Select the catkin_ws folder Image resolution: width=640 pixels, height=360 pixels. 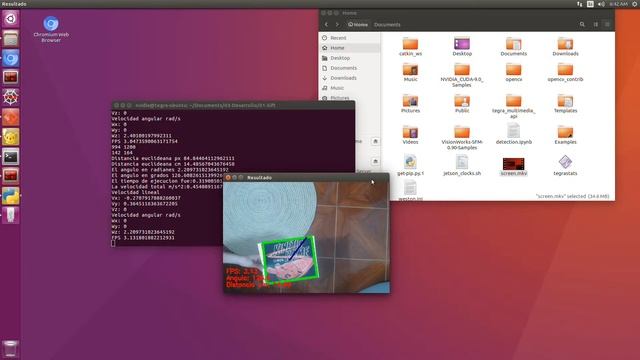(x=410, y=47)
